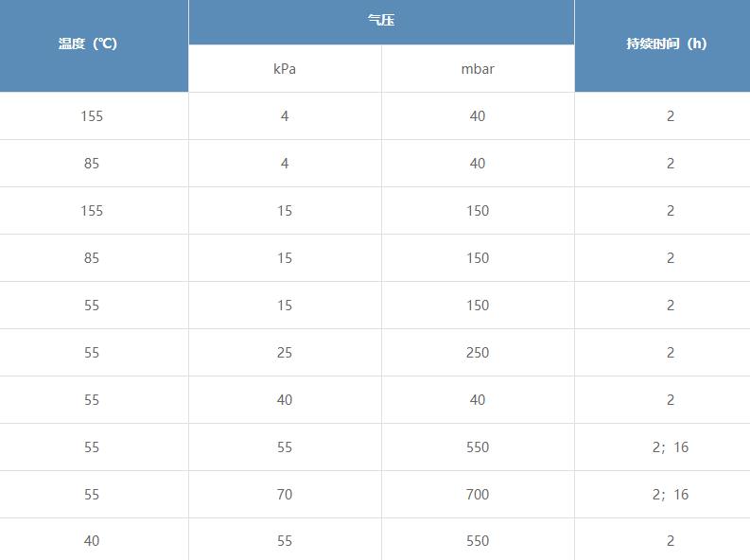Screen dimensions: 750x560
Task: Click the temperature cell in the first data row
Action: 92,116
